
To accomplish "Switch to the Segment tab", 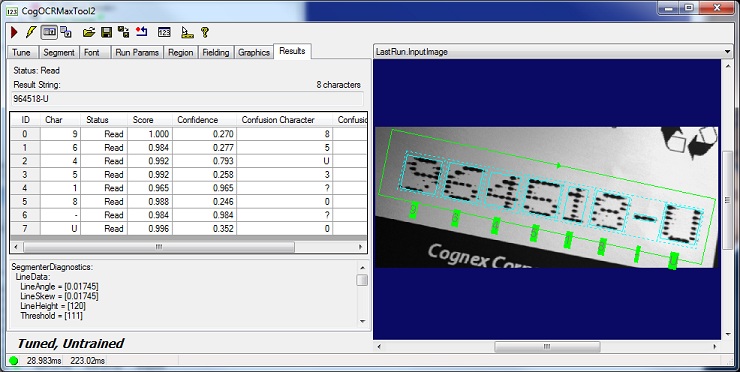I will pyautogui.click(x=59, y=52).
